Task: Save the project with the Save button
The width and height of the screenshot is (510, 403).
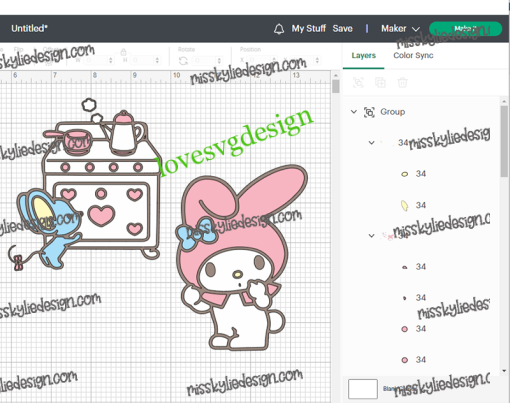Action: (342, 29)
